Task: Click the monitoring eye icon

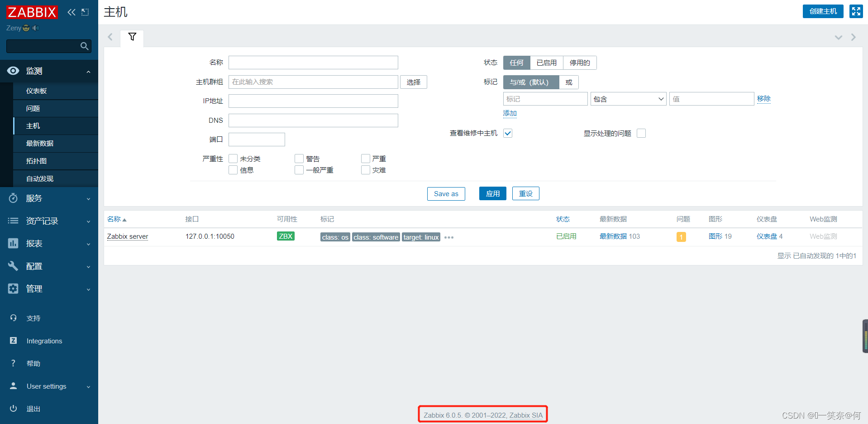Action: point(13,71)
